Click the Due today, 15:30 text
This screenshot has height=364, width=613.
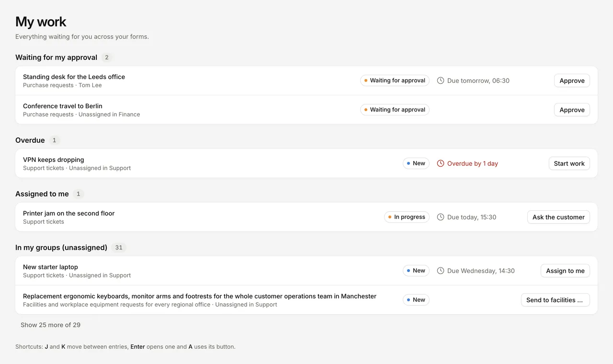pyautogui.click(x=472, y=217)
